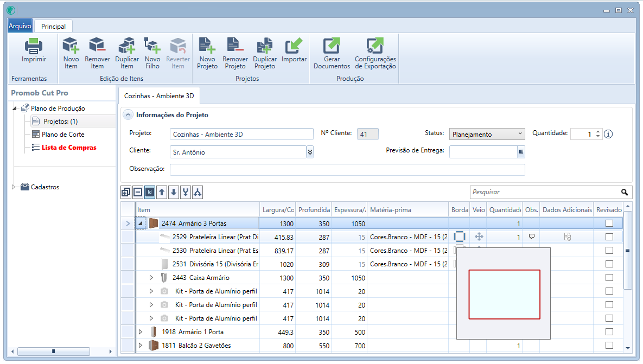Open the Arquivo menu tab
The width and height of the screenshot is (643, 364).
click(x=20, y=26)
